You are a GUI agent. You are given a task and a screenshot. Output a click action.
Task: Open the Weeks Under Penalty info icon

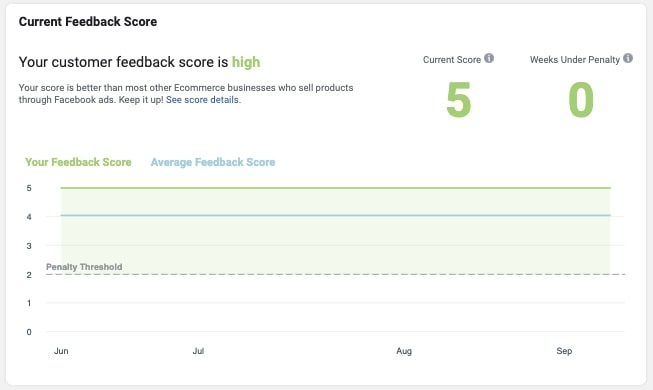point(628,58)
